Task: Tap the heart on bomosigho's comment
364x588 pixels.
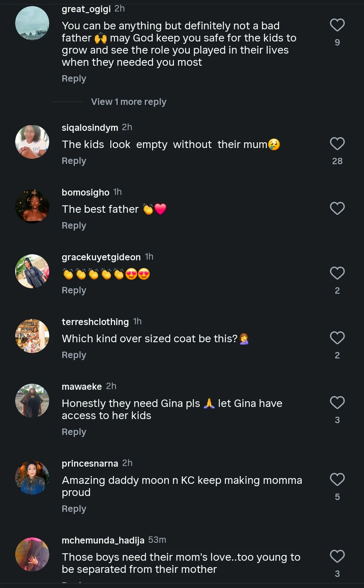Action: coord(337,208)
